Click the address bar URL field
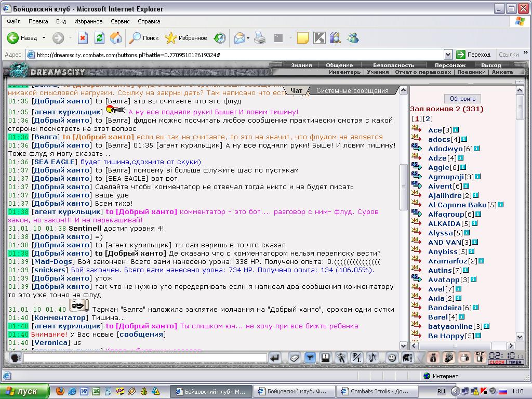This screenshot has width=532, height=399. pyautogui.click(x=235, y=55)
